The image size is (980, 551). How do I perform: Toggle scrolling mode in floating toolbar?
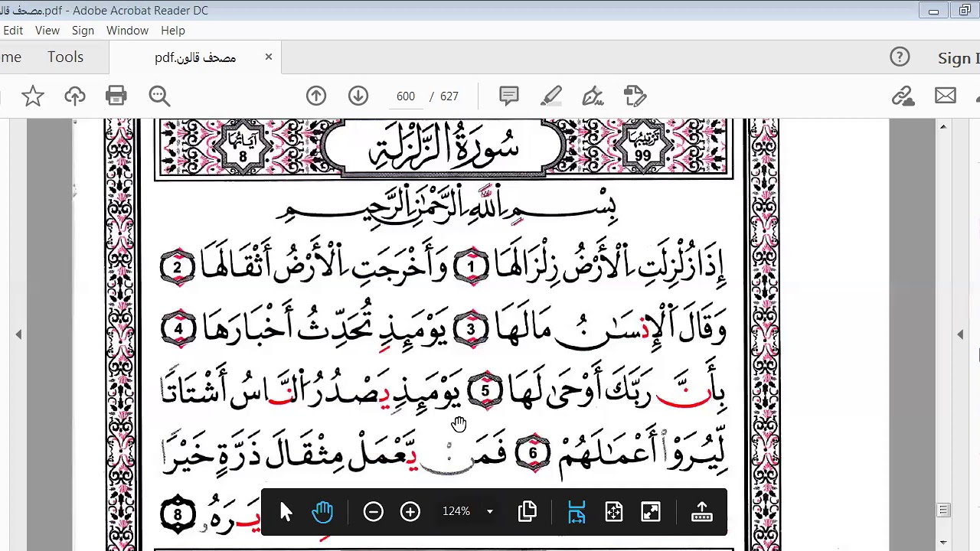(577, 512)
